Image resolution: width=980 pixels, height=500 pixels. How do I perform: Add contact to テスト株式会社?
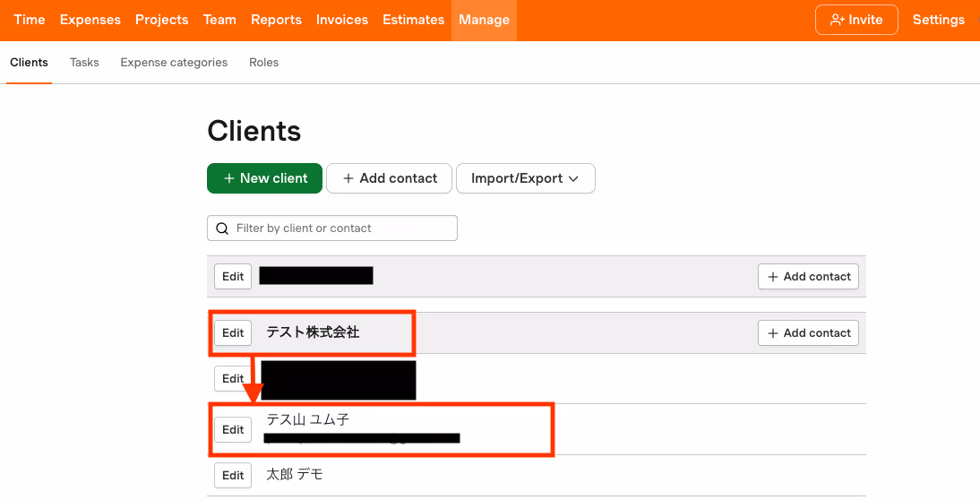coord(808,332)
